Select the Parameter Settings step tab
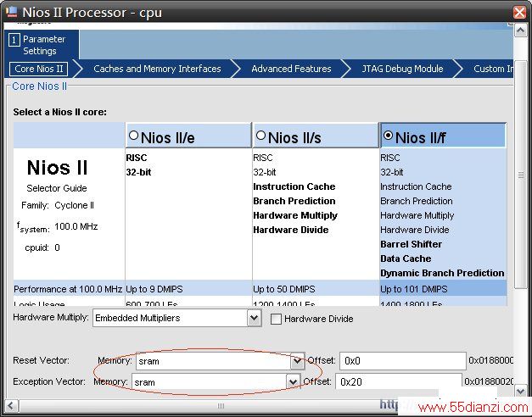The width and height of the screenshot is (532, 417). (x=42, y=45)
